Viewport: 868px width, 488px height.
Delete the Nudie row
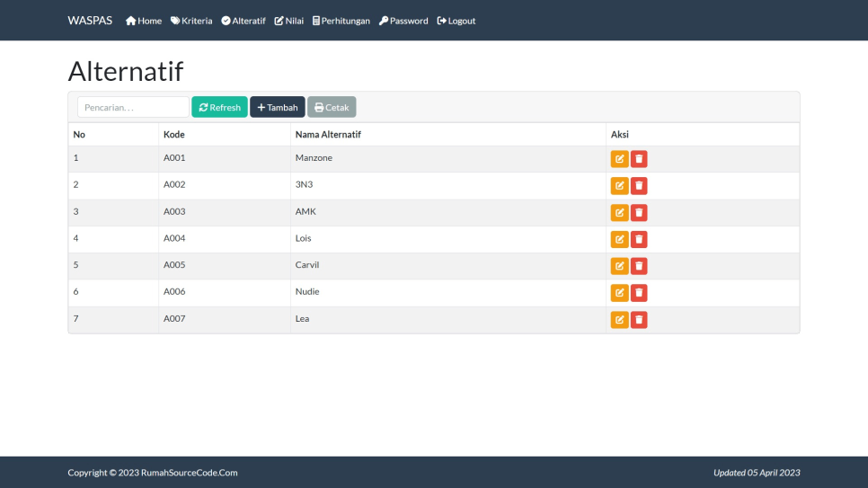pos(639,293)
